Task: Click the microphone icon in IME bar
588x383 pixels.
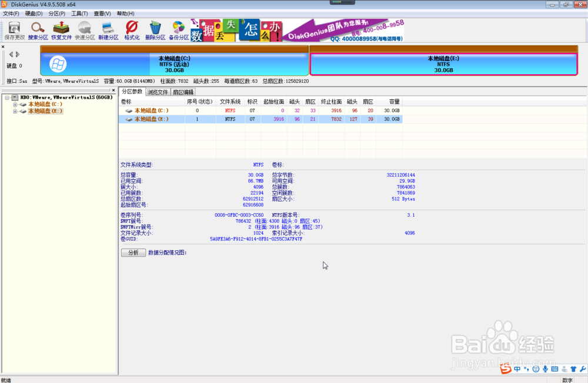Action: (545, 369)
